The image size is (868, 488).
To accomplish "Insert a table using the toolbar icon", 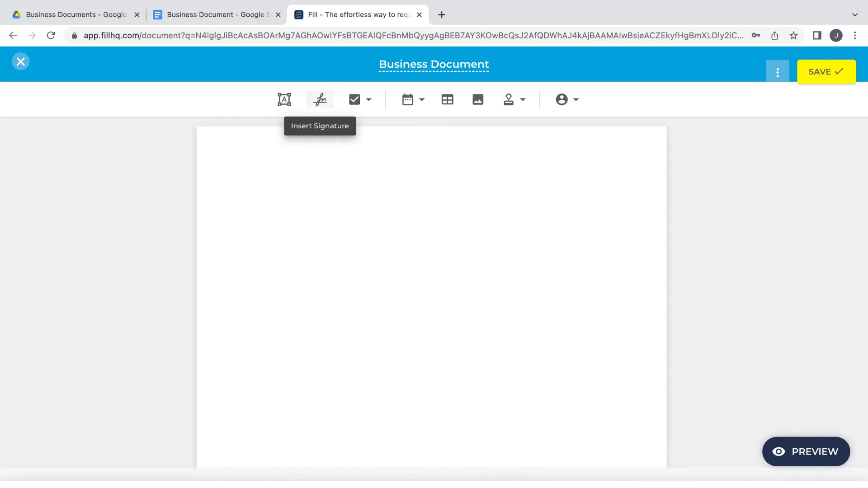I will tap(447, 99).
